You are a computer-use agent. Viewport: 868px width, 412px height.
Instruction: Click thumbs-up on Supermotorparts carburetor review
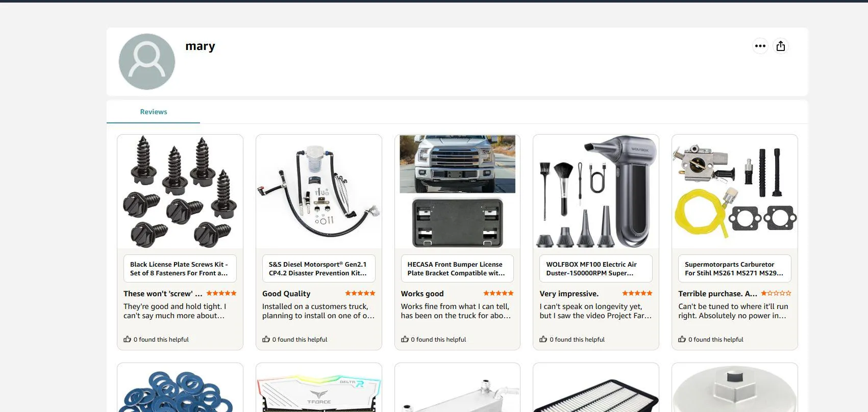click(x=682, y=339)
